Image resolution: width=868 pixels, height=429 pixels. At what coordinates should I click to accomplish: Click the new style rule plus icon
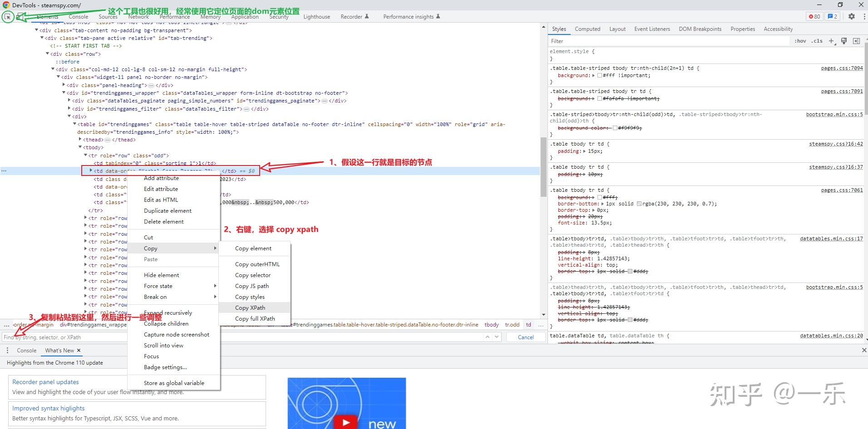[x=832, y=41]
